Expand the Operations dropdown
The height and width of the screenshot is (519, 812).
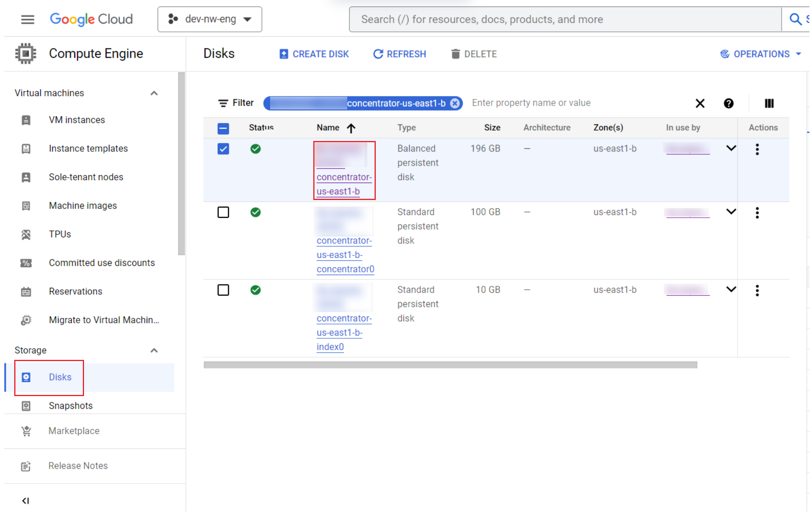(761, 54)
